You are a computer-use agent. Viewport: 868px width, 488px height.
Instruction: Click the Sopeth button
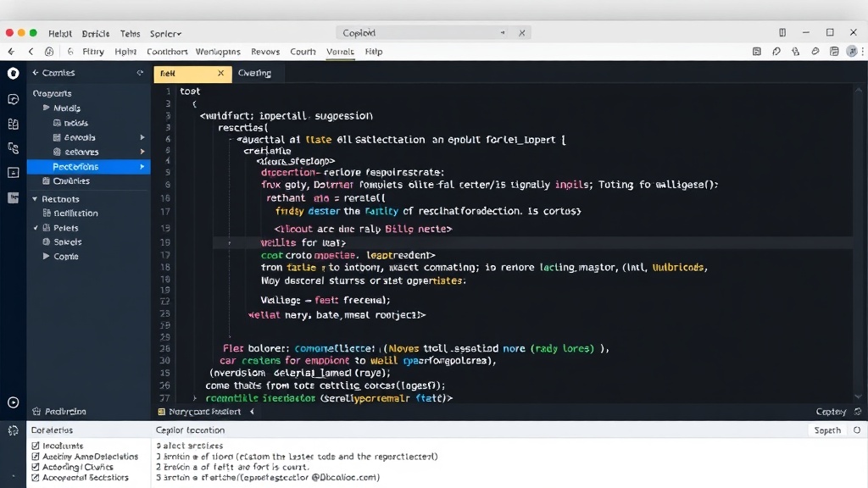point(827,430)
